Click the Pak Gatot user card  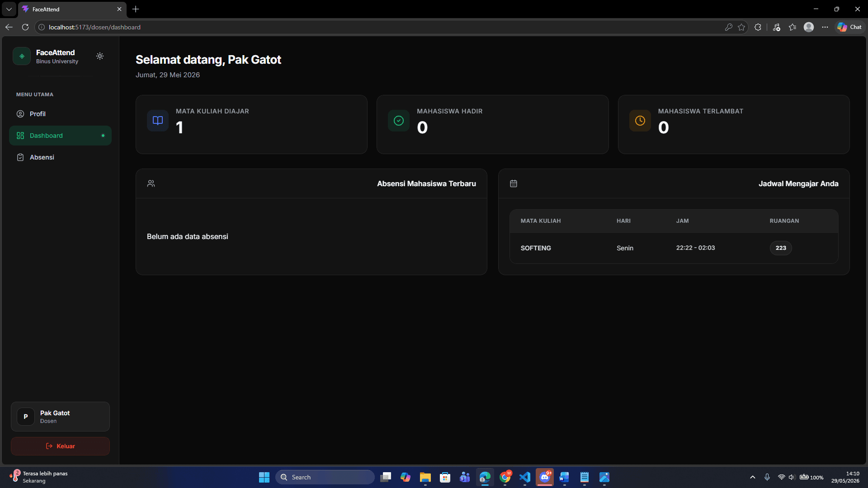(x=60, y=417)
